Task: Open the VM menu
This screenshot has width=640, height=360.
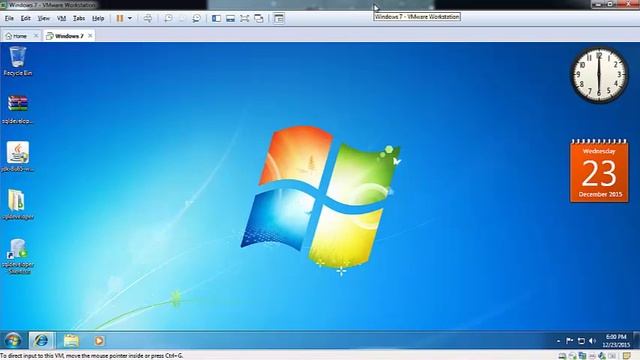Action: coord(61,18)
